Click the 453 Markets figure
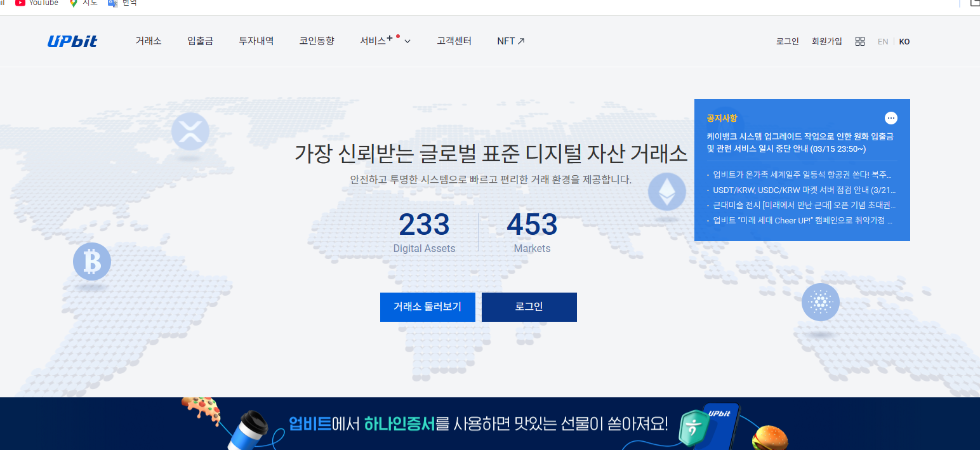 pos(532,232)
